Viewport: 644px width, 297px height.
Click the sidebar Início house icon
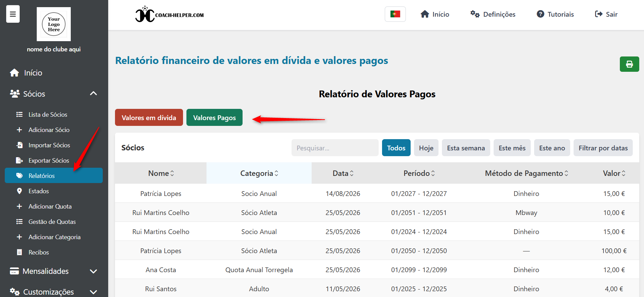click(x=14, y=73)
